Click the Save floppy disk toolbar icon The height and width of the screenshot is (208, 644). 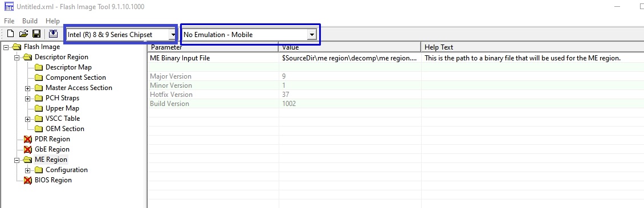click(36, 34)
